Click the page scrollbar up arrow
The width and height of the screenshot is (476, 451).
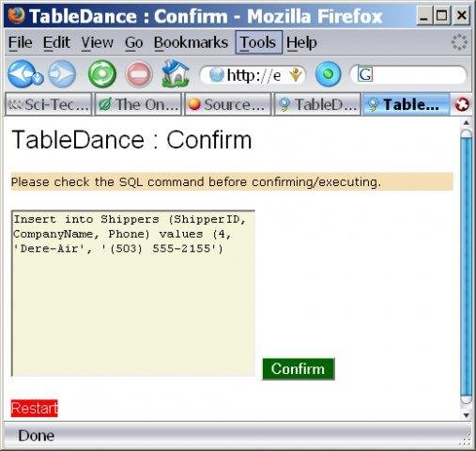466,123
